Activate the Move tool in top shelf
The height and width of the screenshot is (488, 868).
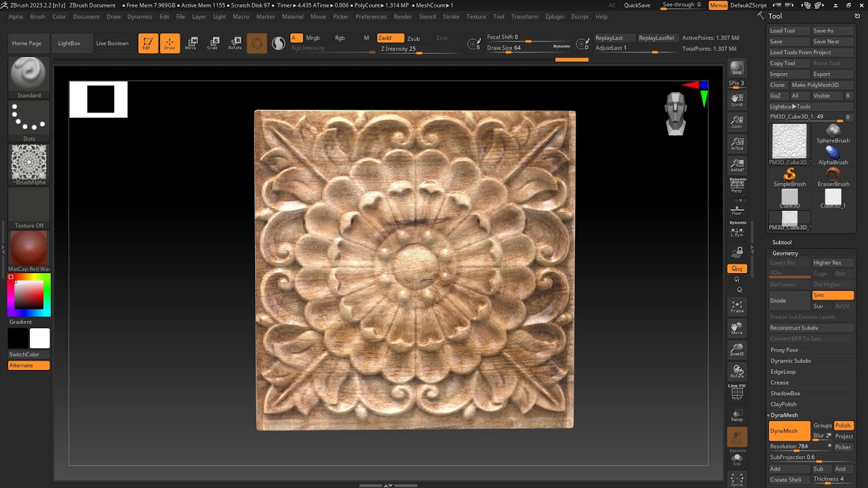(191, 43)
